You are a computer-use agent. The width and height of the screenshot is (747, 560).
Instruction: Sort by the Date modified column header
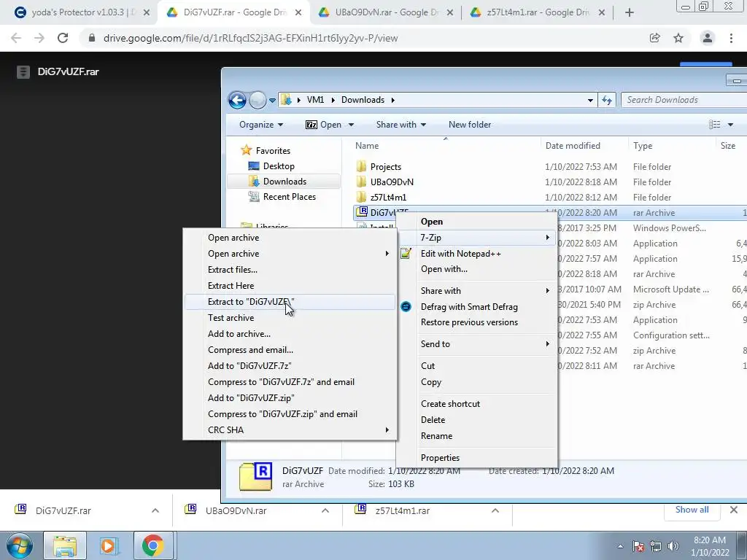tap(584, 146)
